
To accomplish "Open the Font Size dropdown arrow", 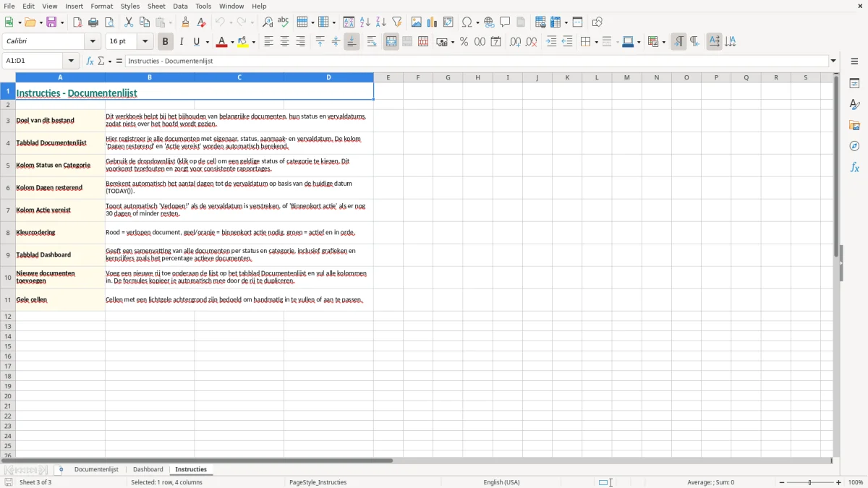I will pyautogui.click(x=145, y=42).
